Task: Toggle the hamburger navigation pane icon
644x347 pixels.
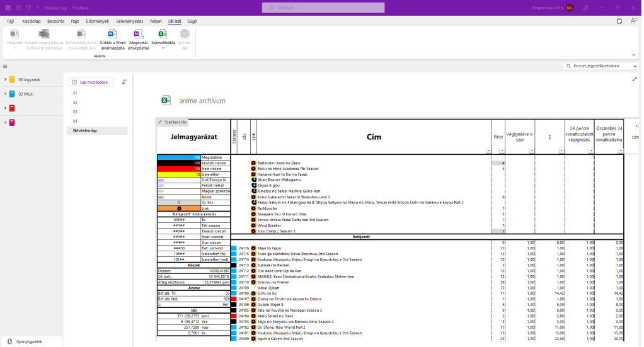Action: click(5, 65)
